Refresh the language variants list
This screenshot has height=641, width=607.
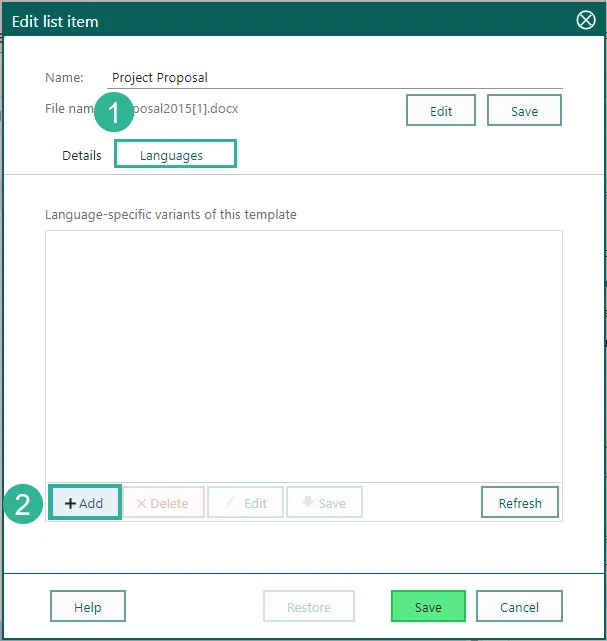coord(520,503)
